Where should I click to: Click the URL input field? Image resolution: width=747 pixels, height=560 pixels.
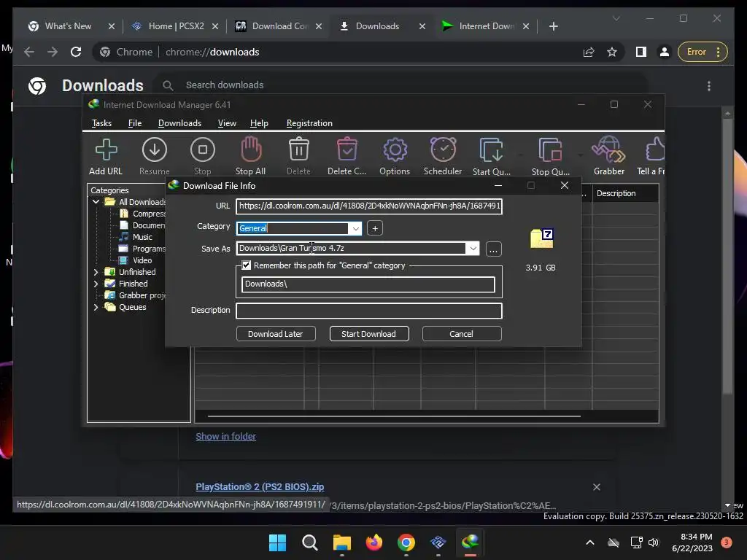[368, 206]
